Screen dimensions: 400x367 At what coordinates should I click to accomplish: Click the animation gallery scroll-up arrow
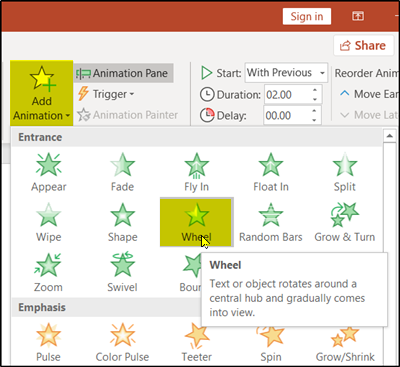(389, 136)
